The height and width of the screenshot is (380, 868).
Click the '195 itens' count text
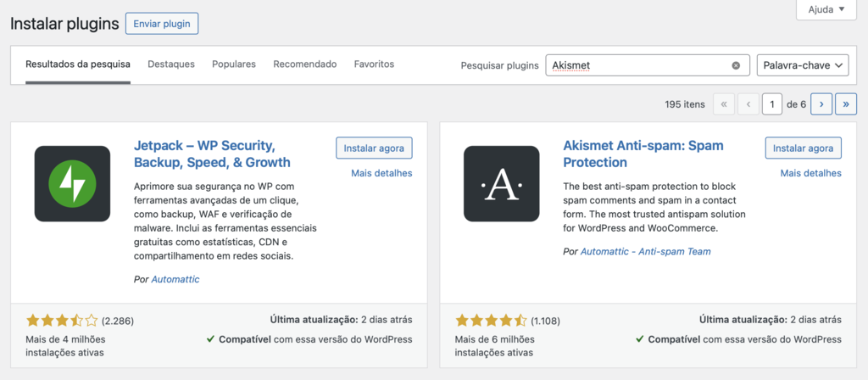pyautogui.click(x=685, y=104)
